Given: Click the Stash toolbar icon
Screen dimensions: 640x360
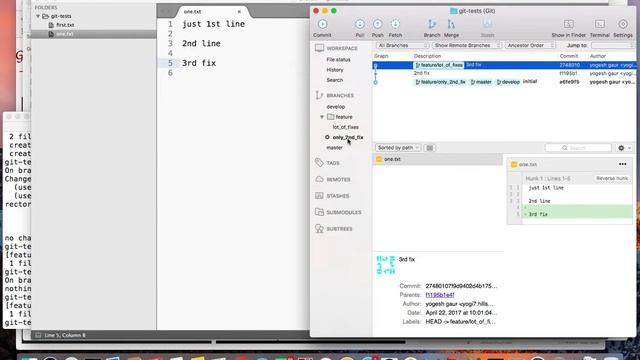Looking at the screenshot, I should point(487,24).
